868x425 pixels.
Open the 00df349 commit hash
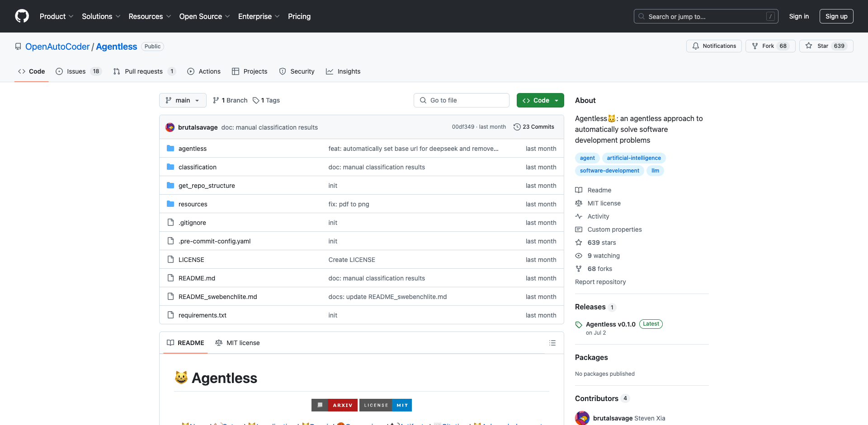coord(463,127)
